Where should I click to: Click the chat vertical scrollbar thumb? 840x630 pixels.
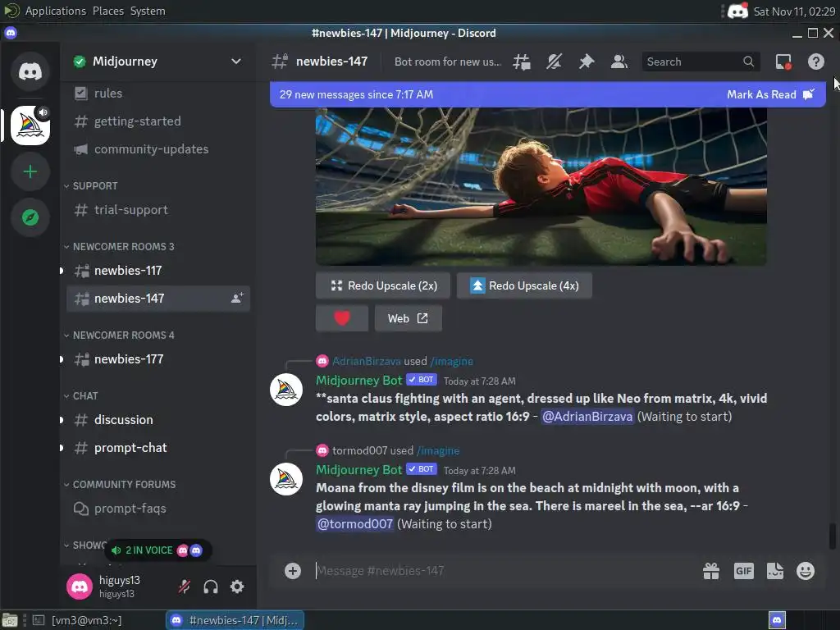832,536
